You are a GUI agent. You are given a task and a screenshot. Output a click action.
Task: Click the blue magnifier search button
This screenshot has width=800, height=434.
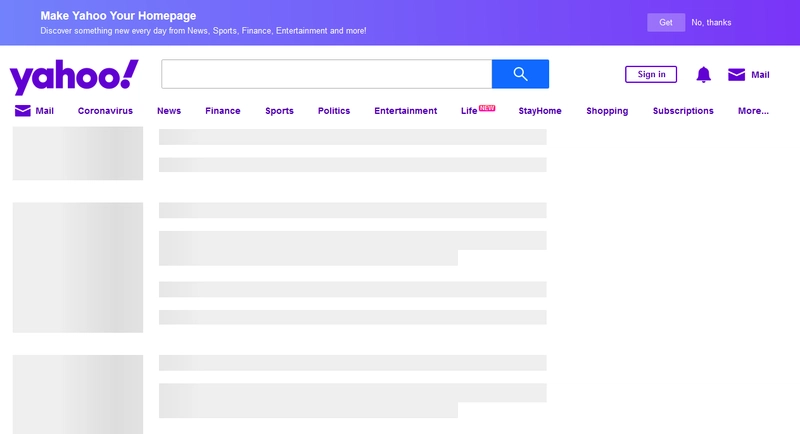click(x=520, y=74)
